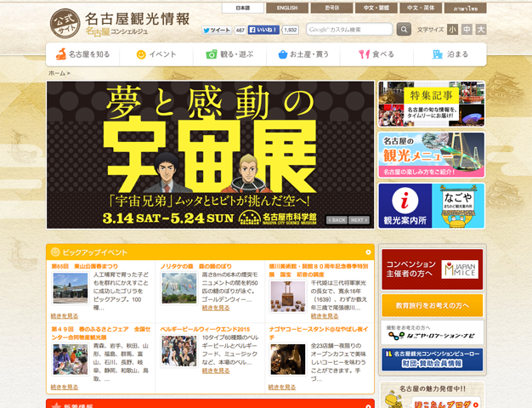This screenshot has height=408, width=532.
Task: Click the NEXT slider button
Action: [x=359, y=220]
